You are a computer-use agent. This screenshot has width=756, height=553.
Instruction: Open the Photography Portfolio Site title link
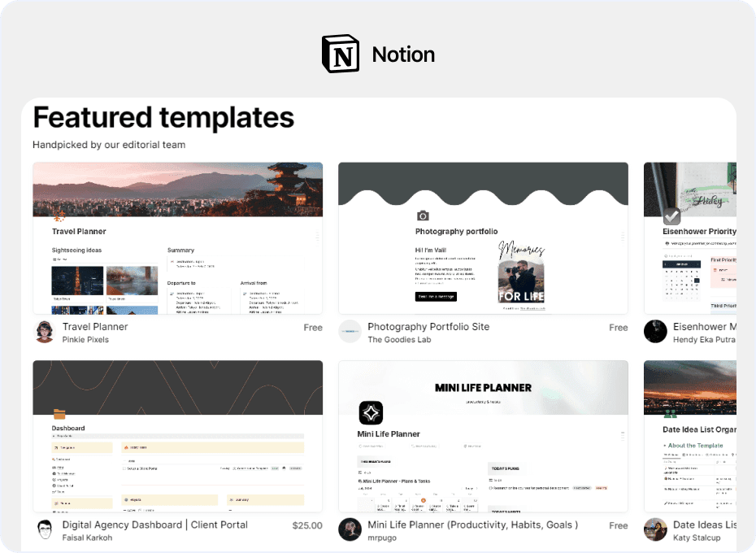pos(428,327)
